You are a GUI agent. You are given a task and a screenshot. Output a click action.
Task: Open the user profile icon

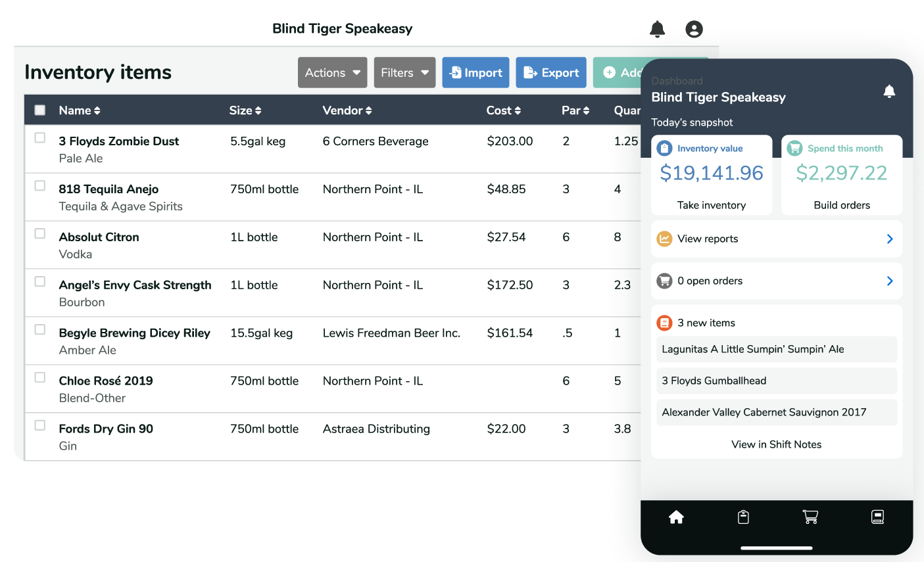(x=694, y=29)
